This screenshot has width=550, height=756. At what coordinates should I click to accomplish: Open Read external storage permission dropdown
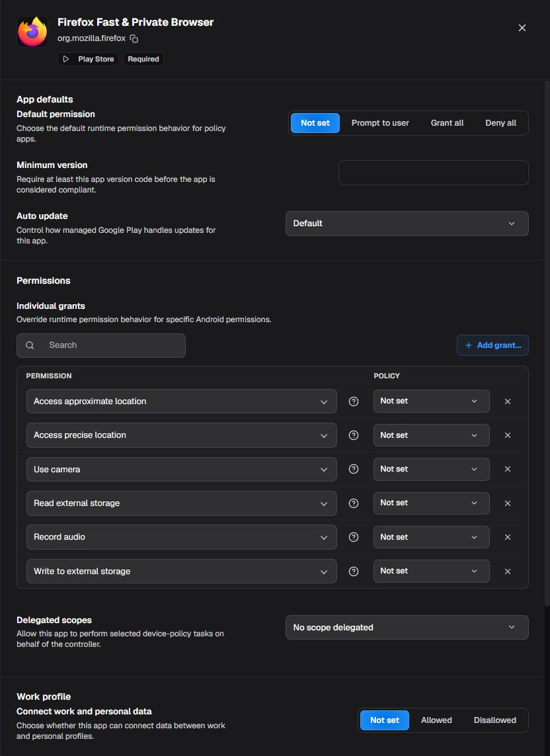click(181, 503)
